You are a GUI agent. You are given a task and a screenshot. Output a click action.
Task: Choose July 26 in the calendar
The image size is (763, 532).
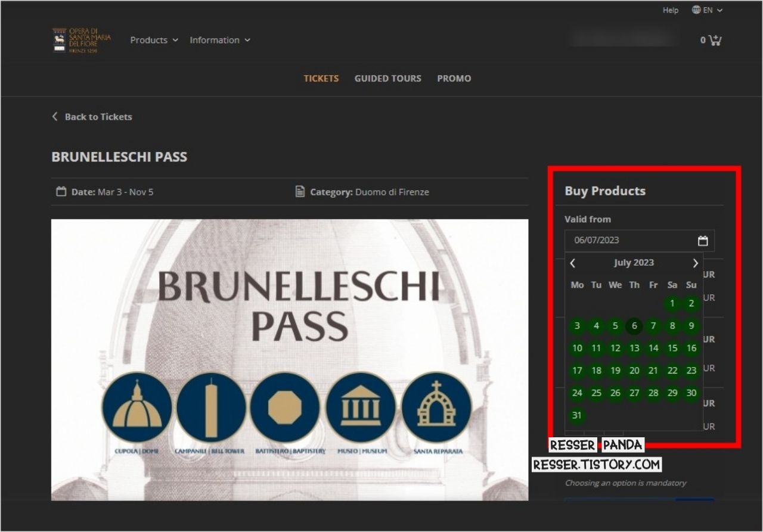615,393
